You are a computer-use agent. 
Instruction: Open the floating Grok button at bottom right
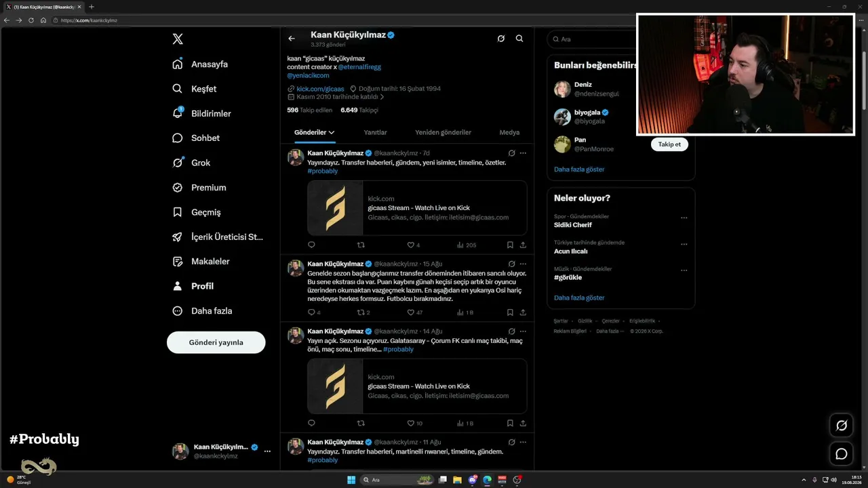click(842, 426)
